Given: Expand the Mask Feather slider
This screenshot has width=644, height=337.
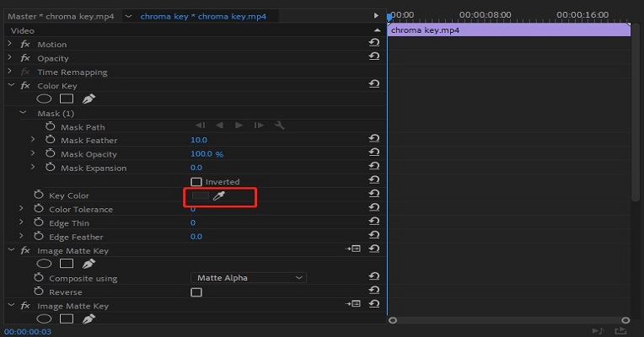Looking at the screenshot, I should [x=33, y=140].
